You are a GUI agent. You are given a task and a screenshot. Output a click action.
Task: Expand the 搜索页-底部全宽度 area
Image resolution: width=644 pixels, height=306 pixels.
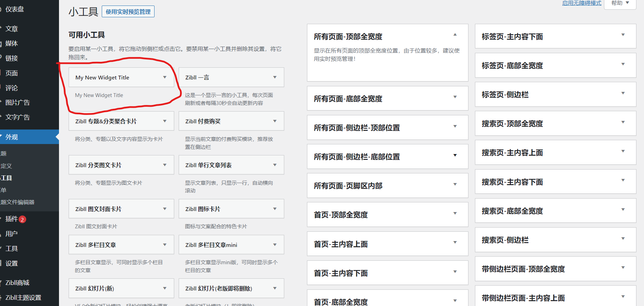click(x=623, y=210)
